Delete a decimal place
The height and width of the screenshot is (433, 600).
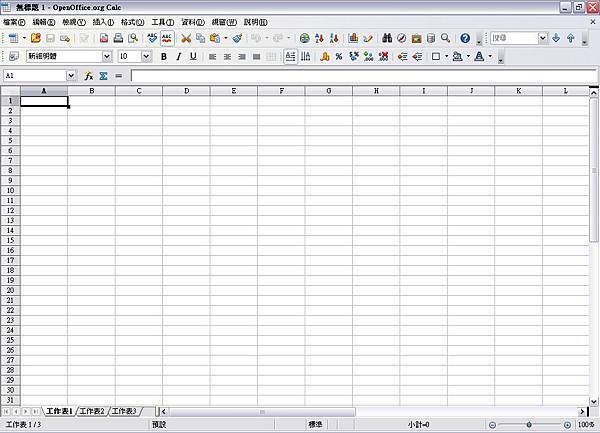(x=383, y=56)
